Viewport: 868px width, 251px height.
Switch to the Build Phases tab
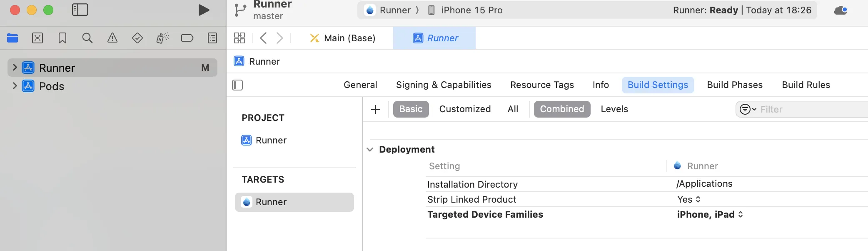pyautogui.click(x=735, y=85)
